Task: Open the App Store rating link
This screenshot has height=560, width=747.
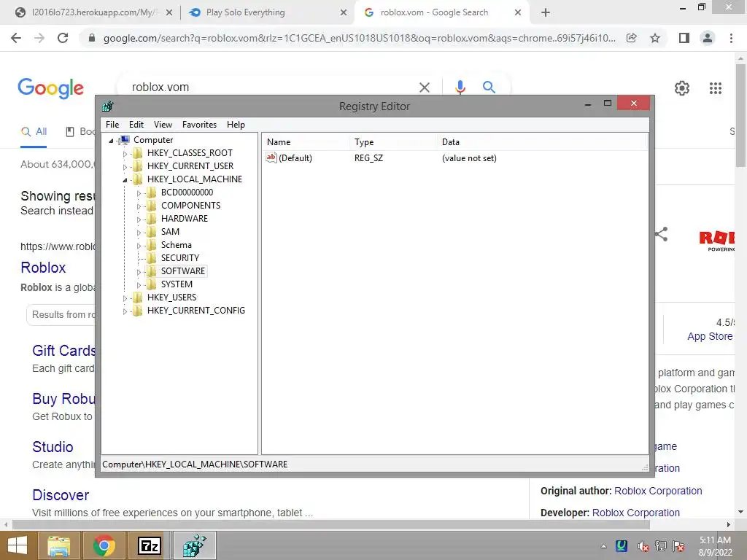Action: [x=710, y=336]
